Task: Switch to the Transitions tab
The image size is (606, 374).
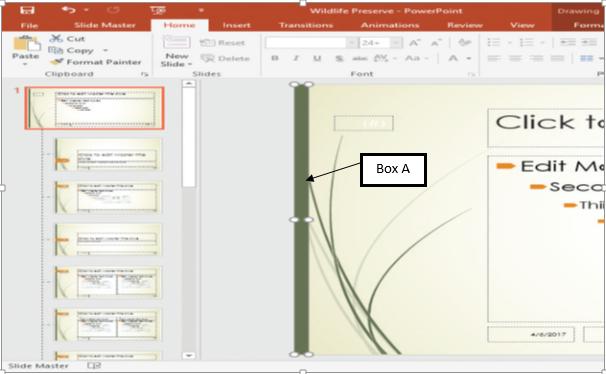Action: coord(306,26)
